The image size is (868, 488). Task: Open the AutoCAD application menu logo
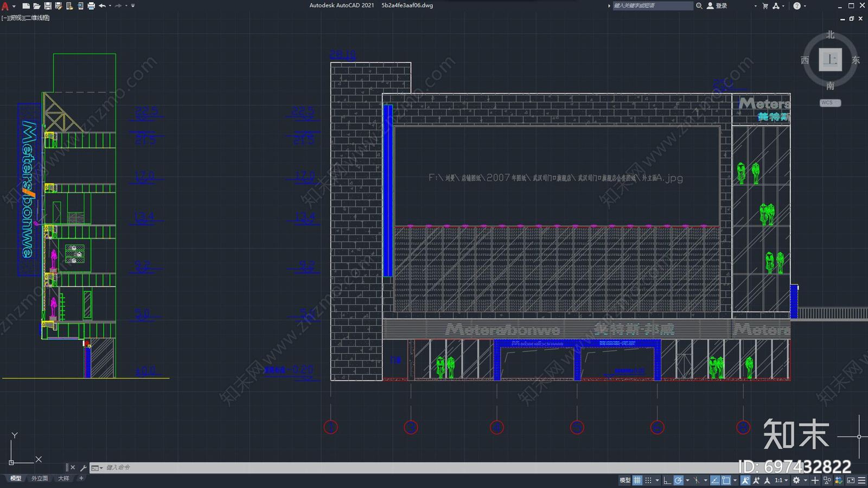[x=5, y=6]
